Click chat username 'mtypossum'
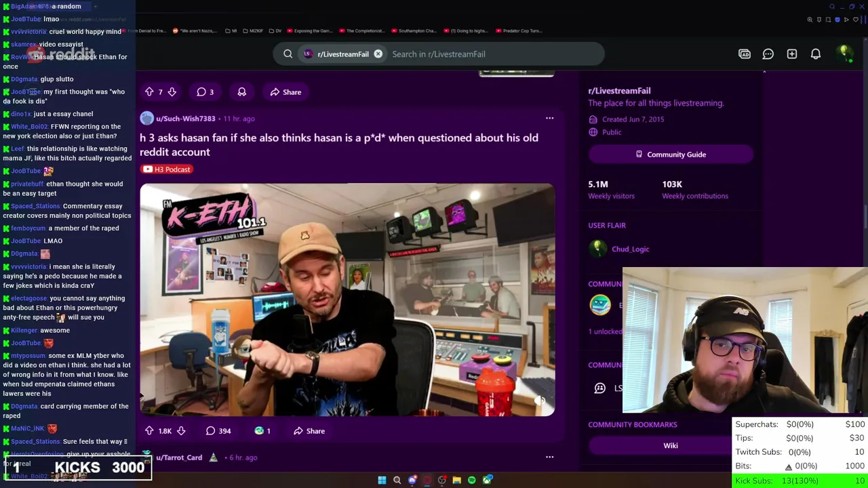 28,356
